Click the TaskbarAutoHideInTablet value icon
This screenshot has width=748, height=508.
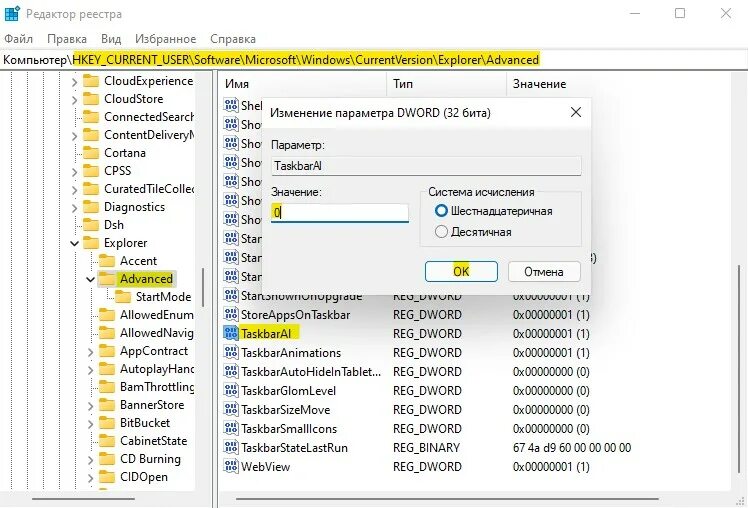tap(231, 371)
